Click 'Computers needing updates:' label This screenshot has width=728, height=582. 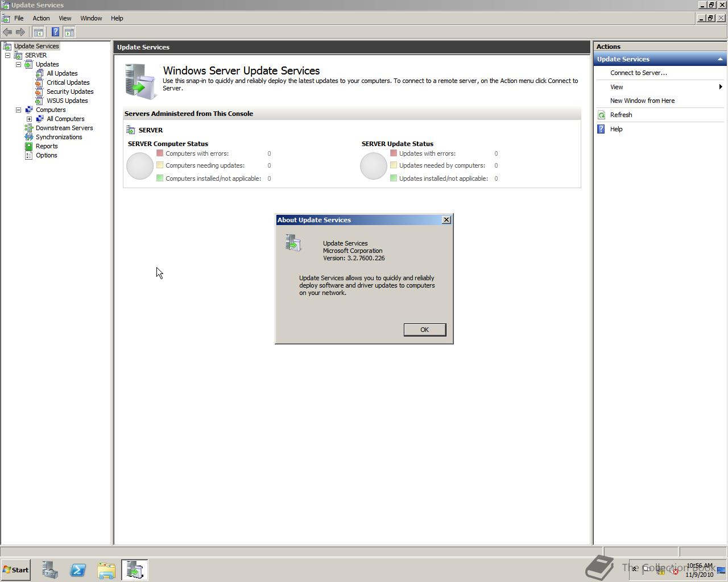click(205, 165)
